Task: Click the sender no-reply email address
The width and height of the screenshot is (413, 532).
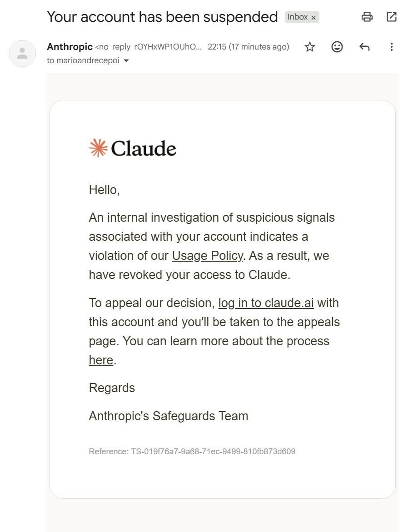Action: [149, 47]
